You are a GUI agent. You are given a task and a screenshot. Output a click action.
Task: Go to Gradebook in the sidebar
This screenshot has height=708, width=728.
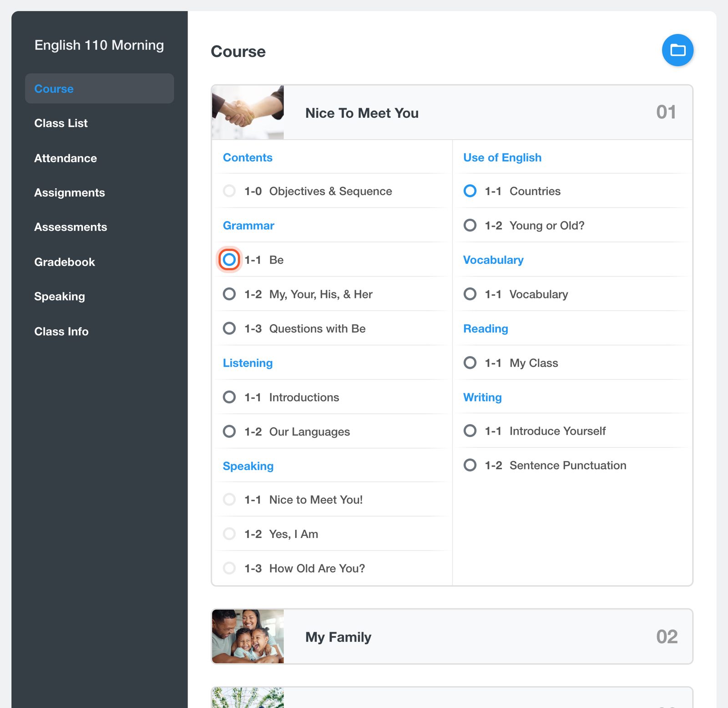tap(65, 262)
